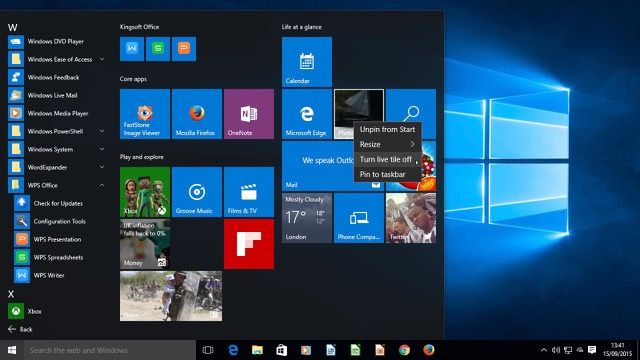Open File Explorer from the taskbar
640x360 pixels.
pyautogui.click(x=257, y=350)
